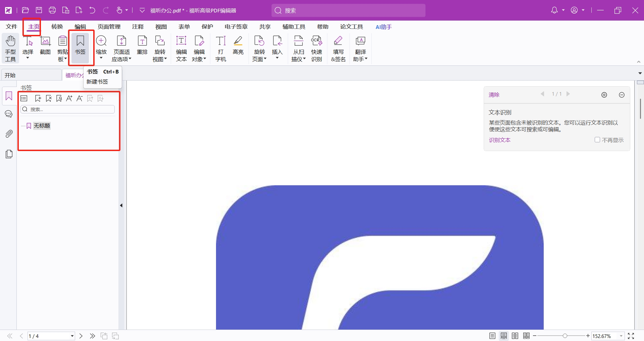This screenshot has height=341, width=644.
Task: Check the 不再显示 checkbox
Action: [x=597, y=140]
